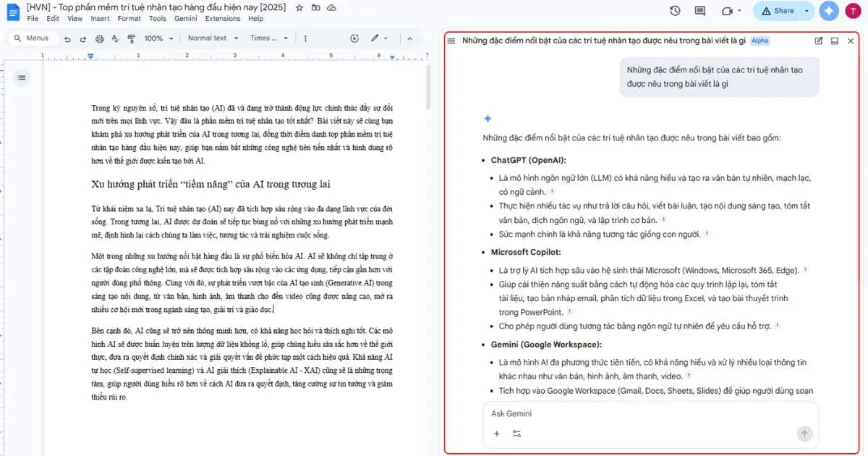Click the Gemini refine text icon
868x456 pixels.
tap(354, 38)
